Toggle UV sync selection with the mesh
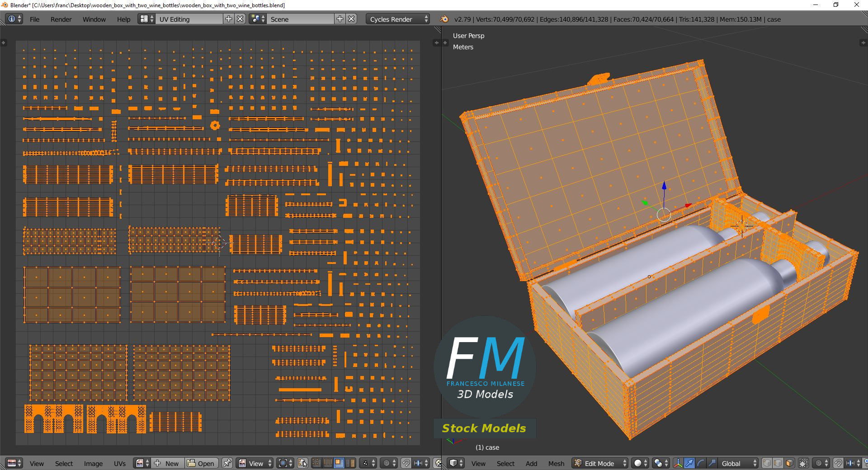Viewport: 868px width, 470px height. coord(303,463)
